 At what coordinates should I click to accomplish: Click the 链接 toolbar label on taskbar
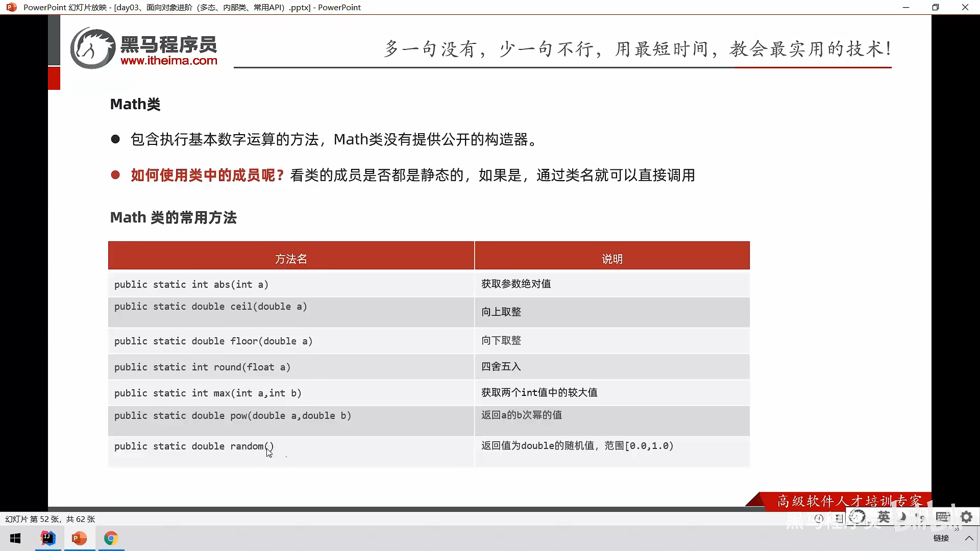pyautogui.click(x=941, y=538)
